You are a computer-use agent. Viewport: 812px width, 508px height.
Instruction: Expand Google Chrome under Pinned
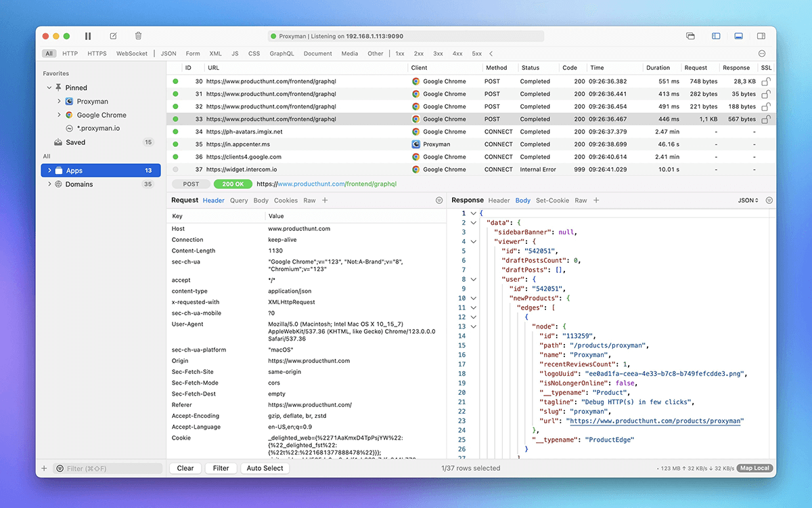59,115
